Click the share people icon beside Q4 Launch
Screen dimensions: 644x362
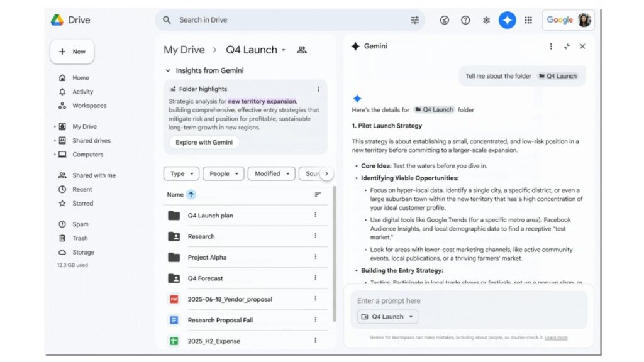(x=301, y=49)
